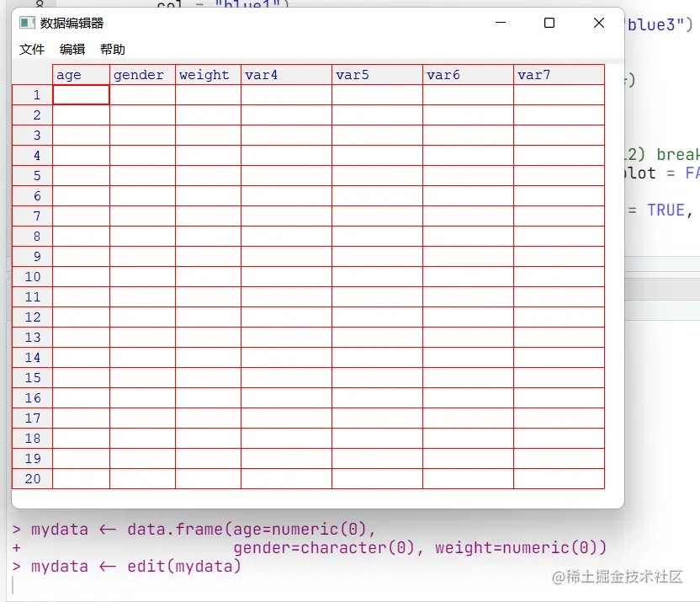Viewport: 700px width, 602px height.
Task: Click row header 8
Action: [32, 237]
